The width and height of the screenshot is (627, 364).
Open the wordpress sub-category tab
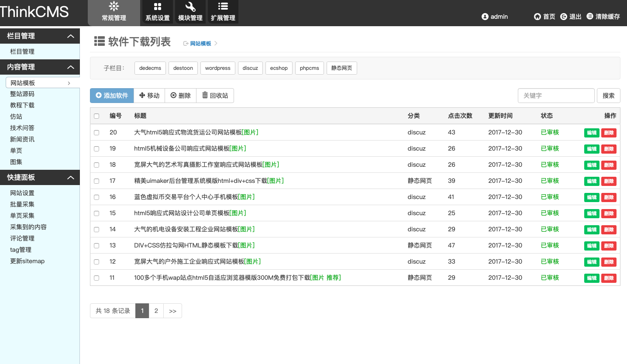(217, 68)
